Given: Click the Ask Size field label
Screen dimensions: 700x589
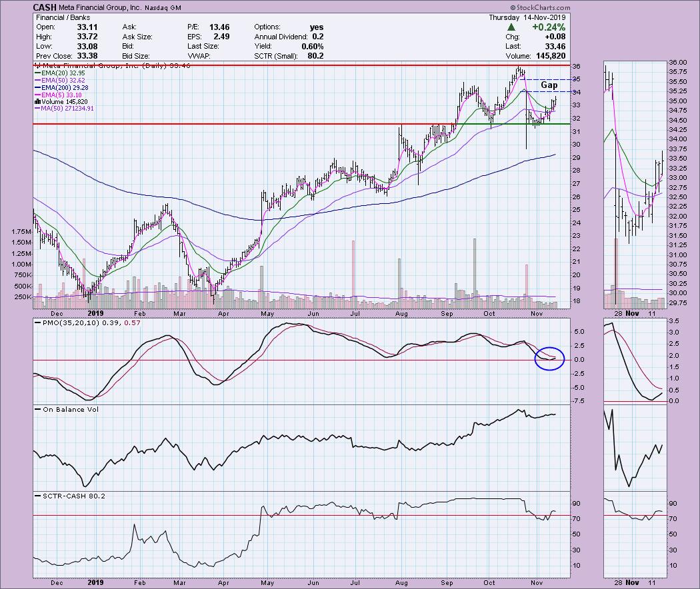Looking at the screenshot, I should [137, 37].
